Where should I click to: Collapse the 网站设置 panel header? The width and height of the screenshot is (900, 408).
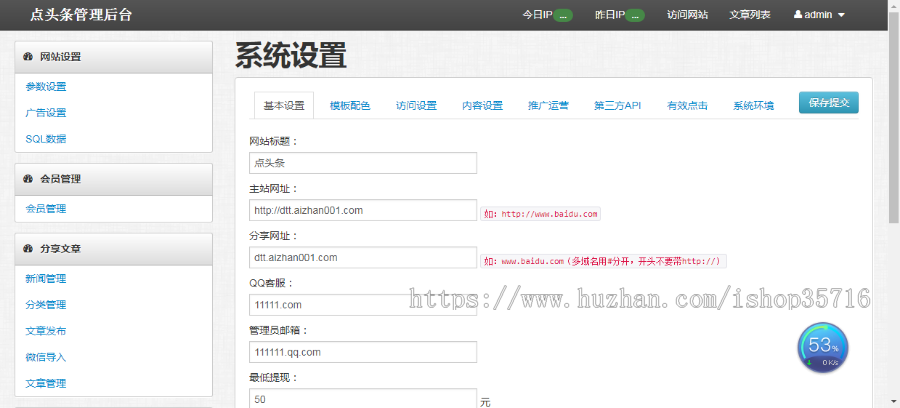[114, 57]
